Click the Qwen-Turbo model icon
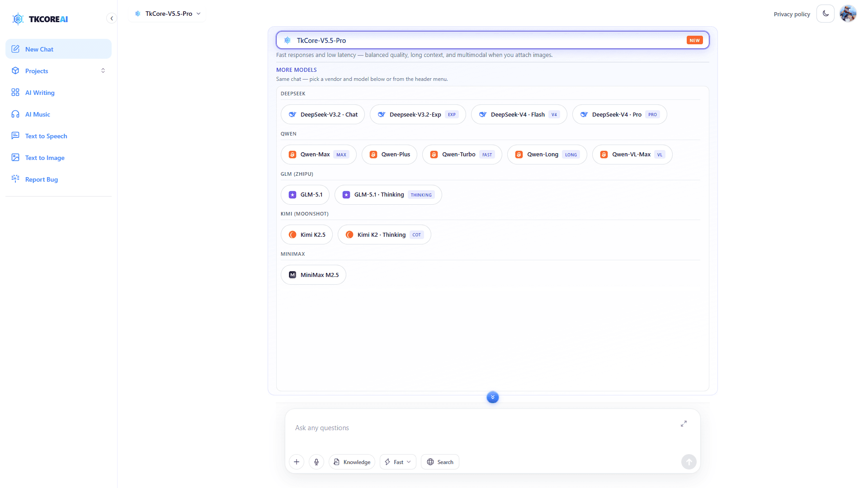The image size is (868, 488). [434, 155]
